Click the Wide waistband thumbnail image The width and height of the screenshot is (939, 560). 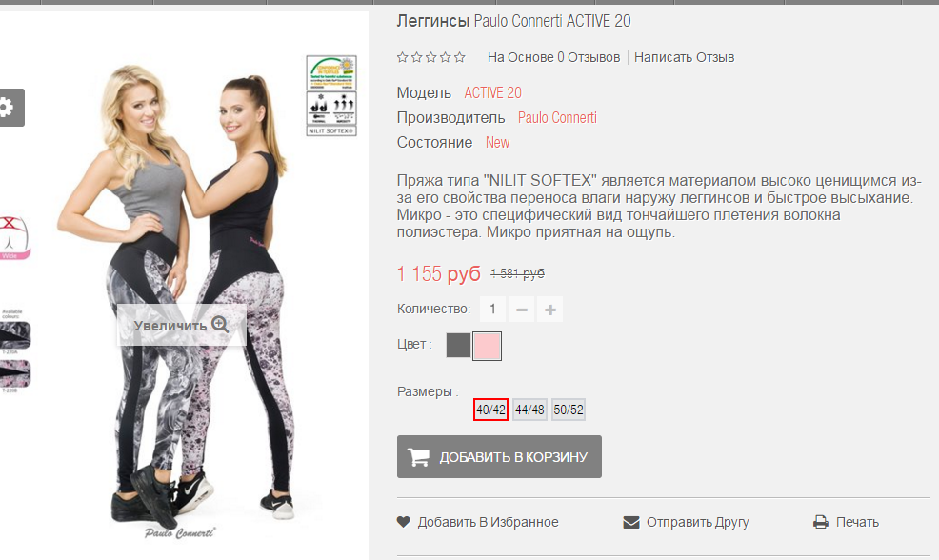point(15,237)
